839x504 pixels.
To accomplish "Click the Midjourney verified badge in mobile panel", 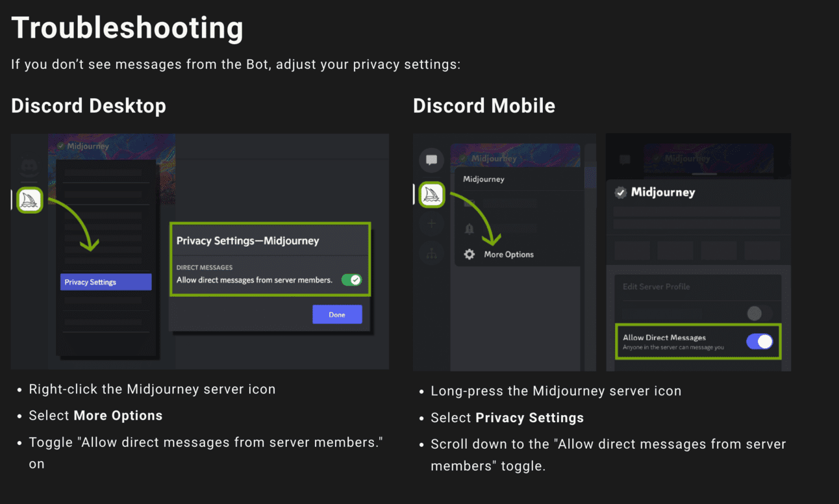I will (621, 192).
